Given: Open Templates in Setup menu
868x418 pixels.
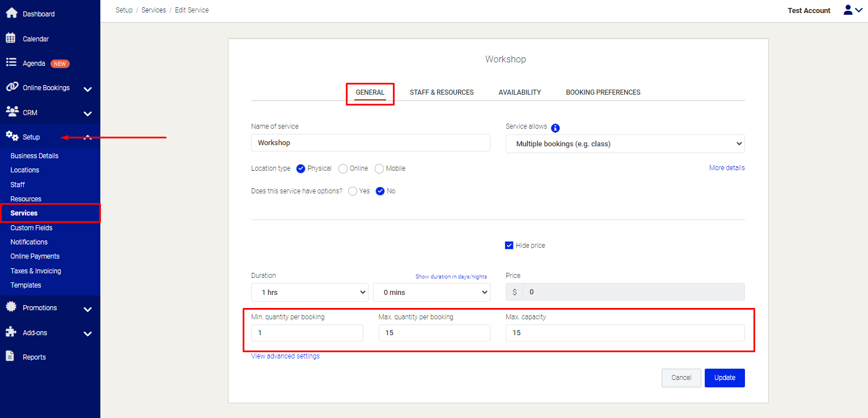Looking at the screenshot, I should (26, 285).
